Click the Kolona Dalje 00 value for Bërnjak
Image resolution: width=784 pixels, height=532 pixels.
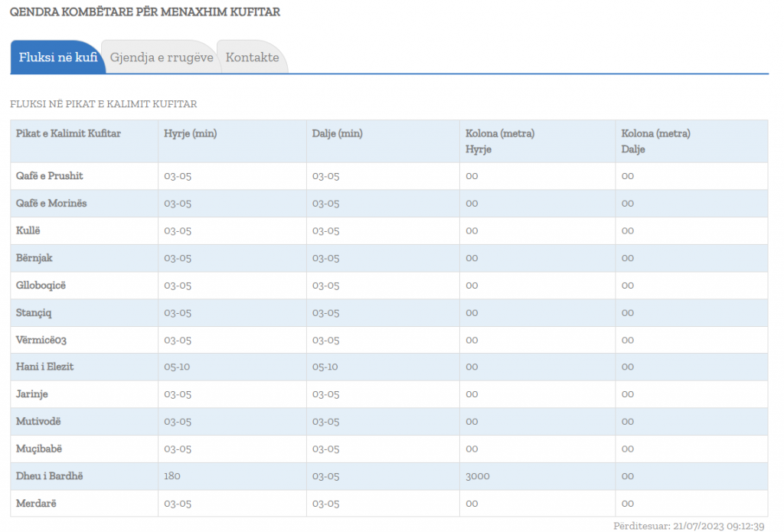click(x=628, y=258)
